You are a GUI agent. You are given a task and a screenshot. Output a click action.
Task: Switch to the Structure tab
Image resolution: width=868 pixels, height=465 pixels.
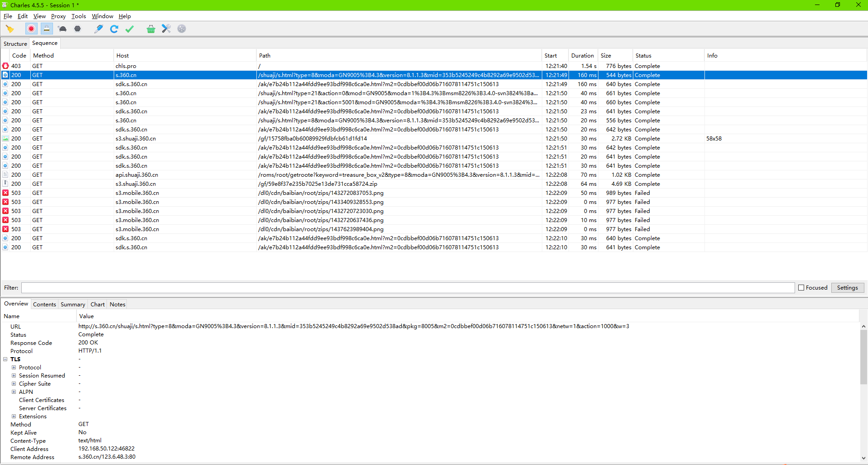point(15,44)
